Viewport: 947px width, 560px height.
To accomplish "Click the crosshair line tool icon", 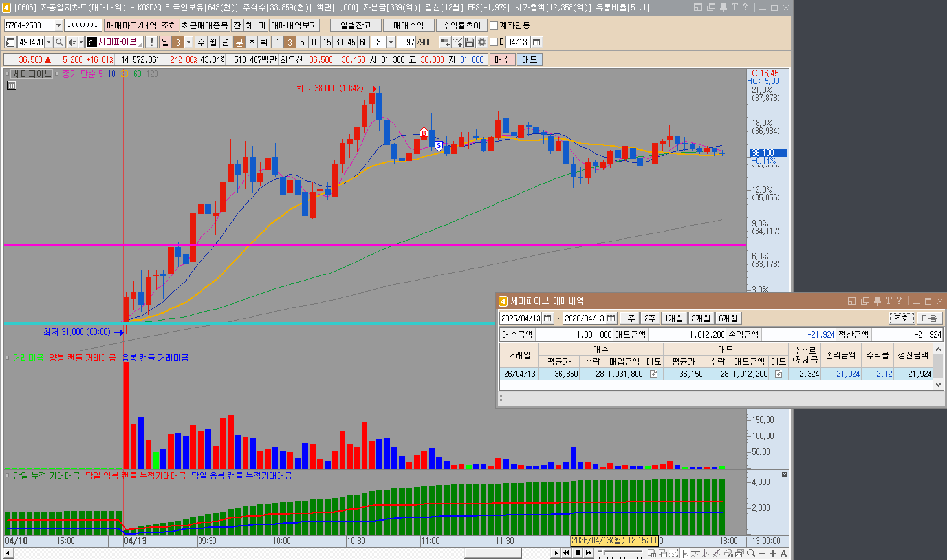I will 458,42.
